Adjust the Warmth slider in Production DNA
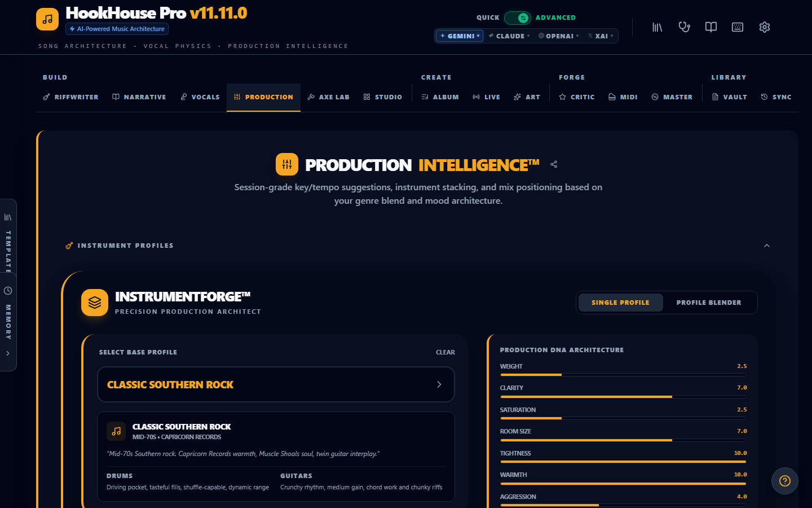812x508 pixels. point(623,483)
